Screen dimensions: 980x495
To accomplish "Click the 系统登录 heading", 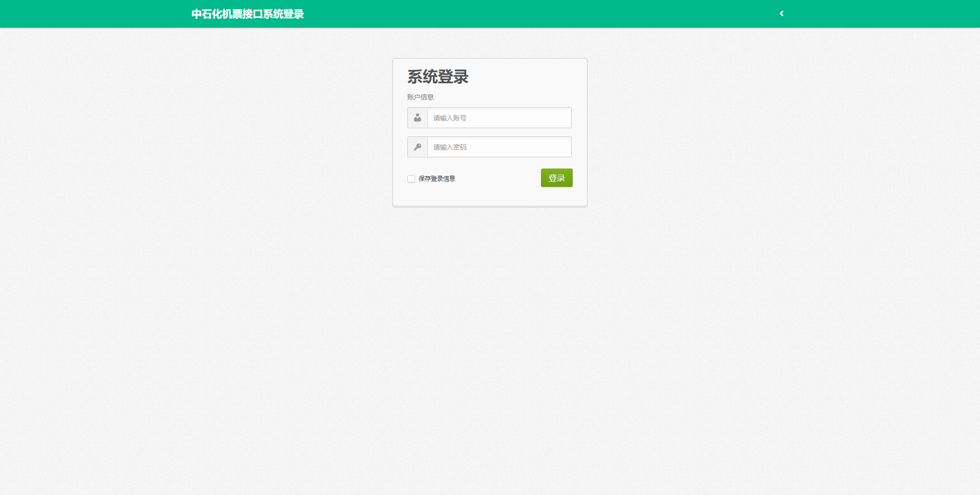I will tap(438, 77).
